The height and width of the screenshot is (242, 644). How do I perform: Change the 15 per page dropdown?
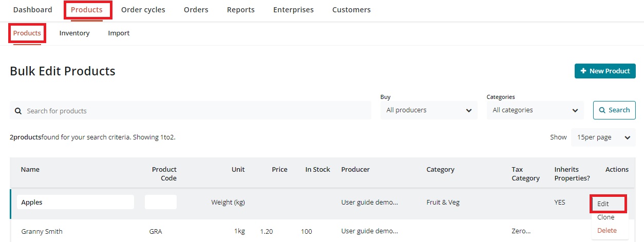pyautogui.click(x=603, y=137)
